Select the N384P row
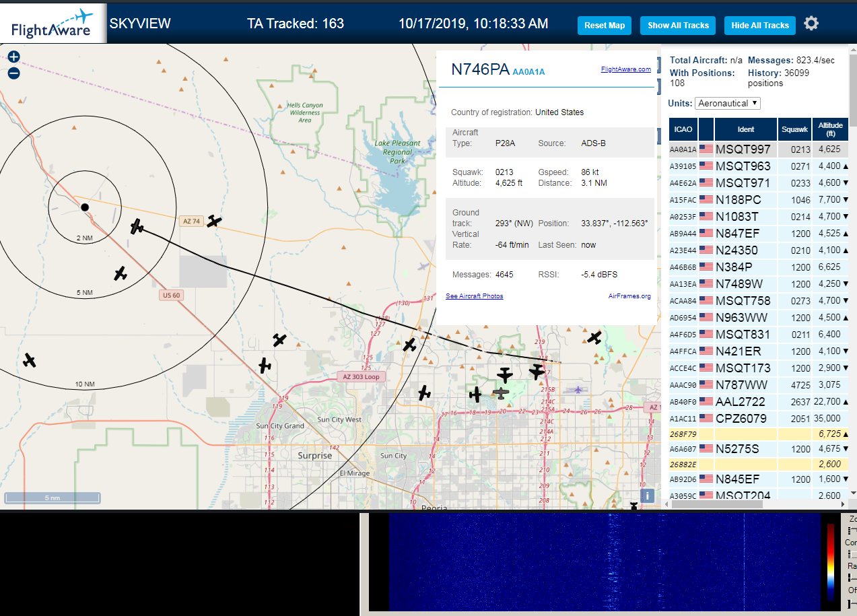857x616 pixels. click(759, 267)
